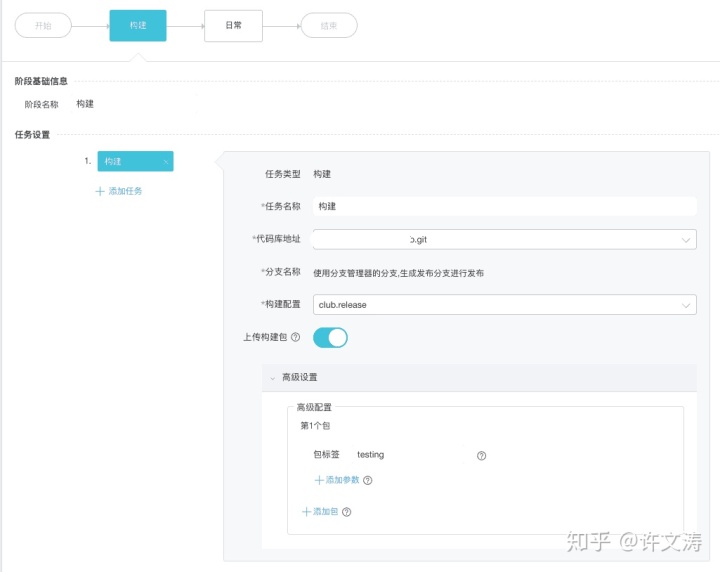
Task: Select the 构建 pipeline stage node
Action: coord(138,25)
